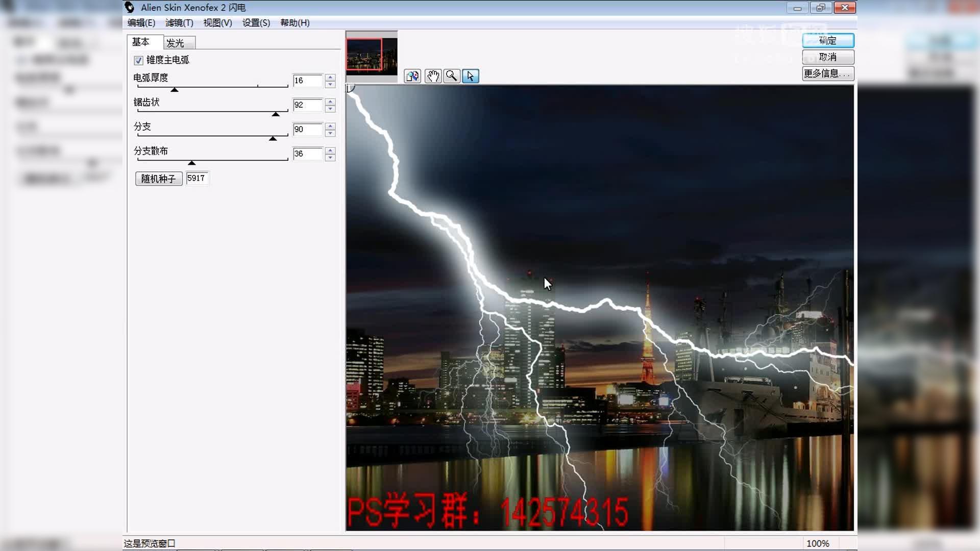Select the Zoom magnifier tool
This screenshot has height=551, width=980.
[452, 77]
